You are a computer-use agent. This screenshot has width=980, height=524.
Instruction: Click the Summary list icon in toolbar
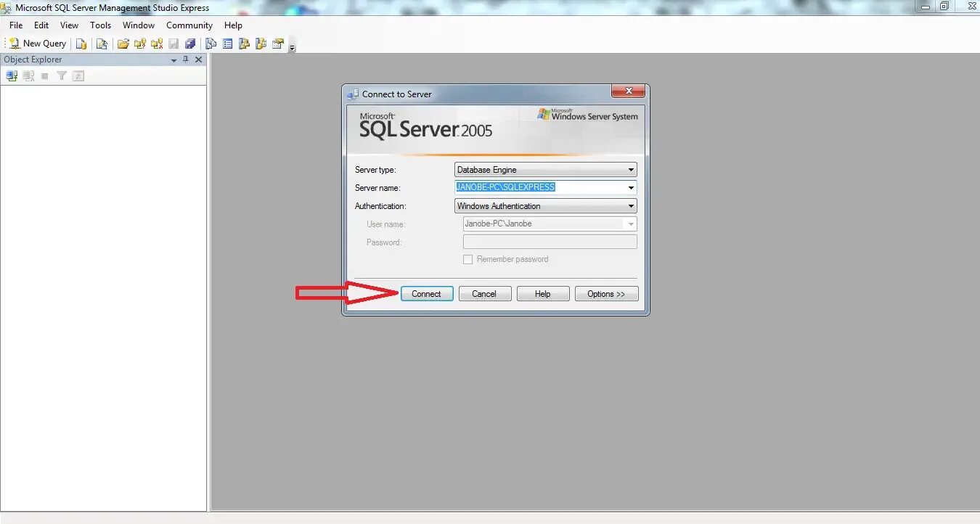(x=228, y=44)
